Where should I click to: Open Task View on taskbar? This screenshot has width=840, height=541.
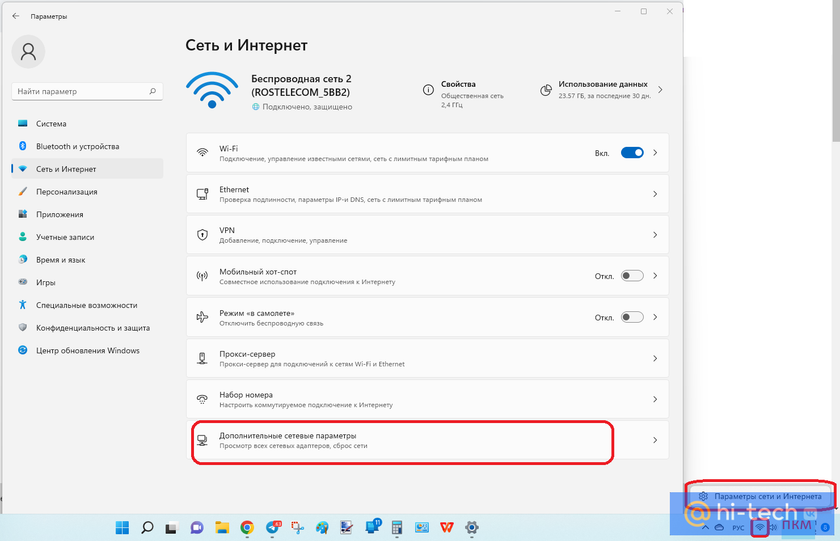(x=171, y=528)
